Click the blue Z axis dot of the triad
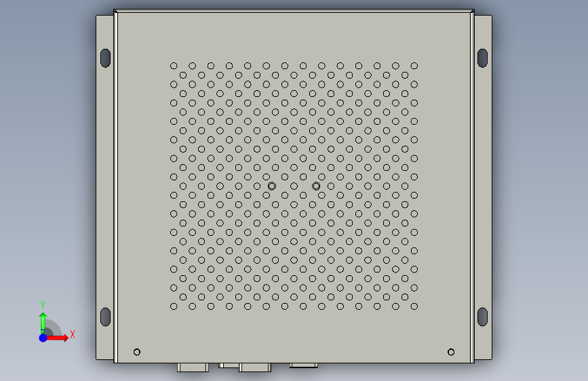Viewport: 588px width, 381px height. coord(43,338)
